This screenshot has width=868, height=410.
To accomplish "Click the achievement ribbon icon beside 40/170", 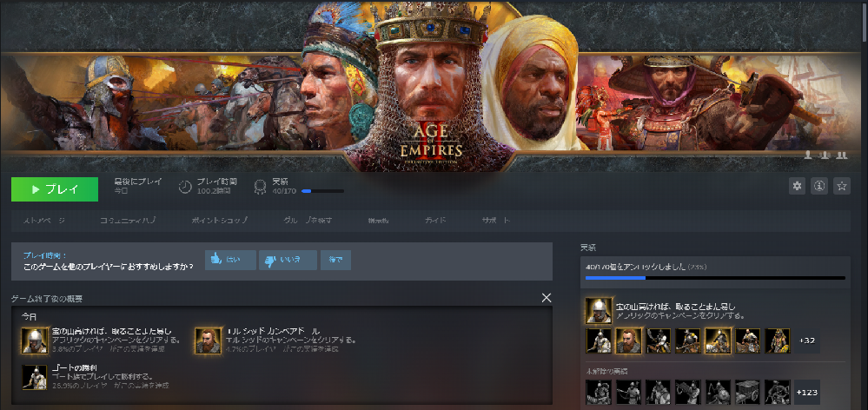I will (259, 187).
